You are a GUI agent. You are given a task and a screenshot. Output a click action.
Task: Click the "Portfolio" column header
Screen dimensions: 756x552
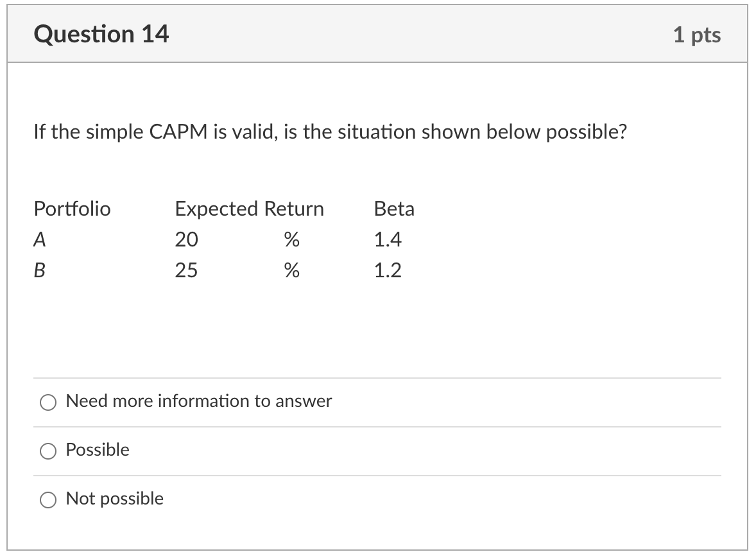(x=72, y=209)
